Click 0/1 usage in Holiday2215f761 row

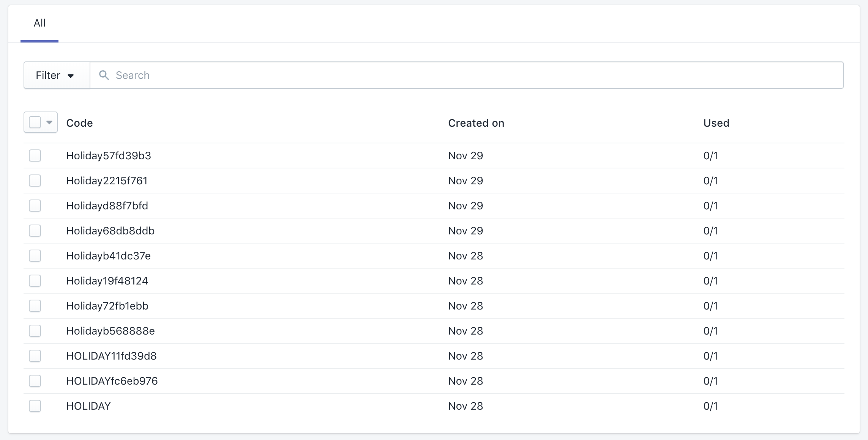pyautogui.click(x=710, y=181)
